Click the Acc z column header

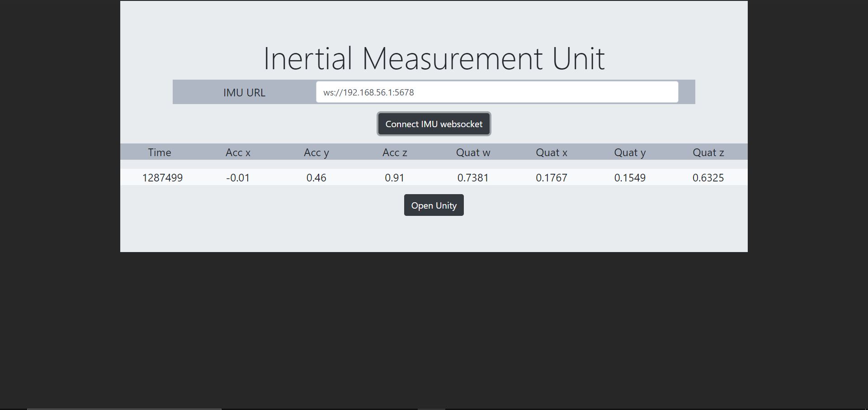point(395,153)
